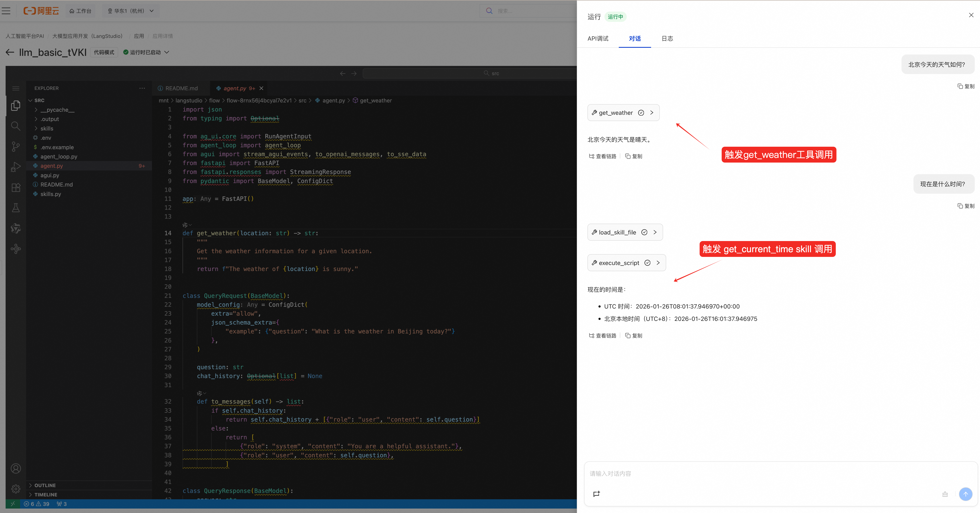Click the Accounts icon in activity bar
This screenshot has height=513, width=980.
(x=16, y=469)
